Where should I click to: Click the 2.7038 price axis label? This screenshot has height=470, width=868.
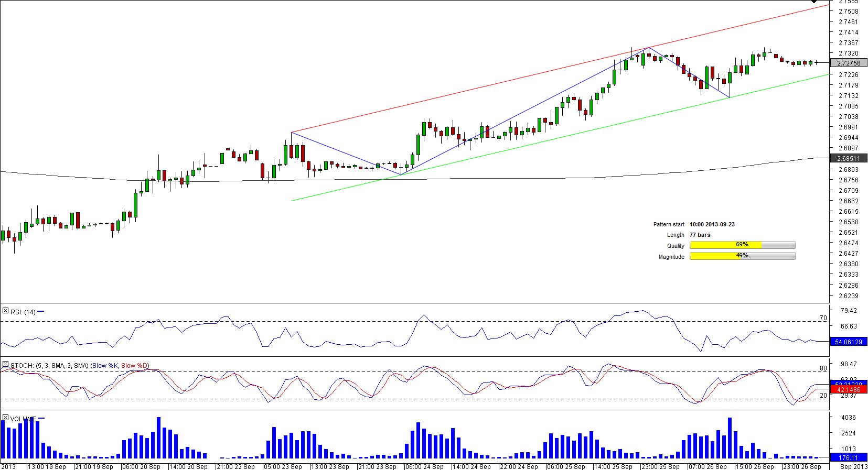[x=849, y=117]
